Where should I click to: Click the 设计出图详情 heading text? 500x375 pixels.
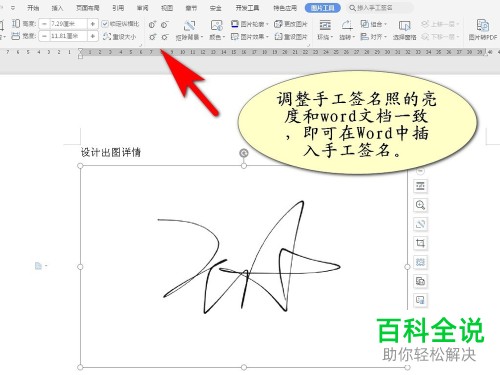pyautogui.click(x=111, y=153)
